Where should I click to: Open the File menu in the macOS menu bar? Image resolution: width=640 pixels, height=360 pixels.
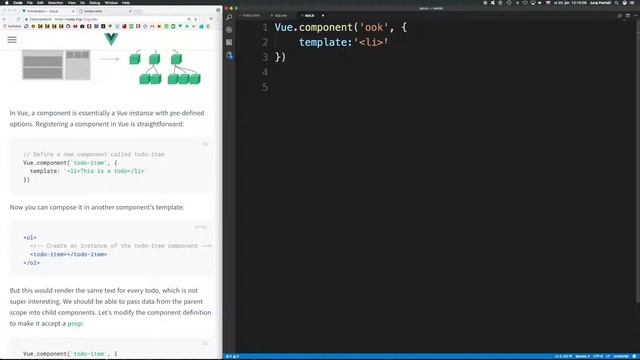30,2
